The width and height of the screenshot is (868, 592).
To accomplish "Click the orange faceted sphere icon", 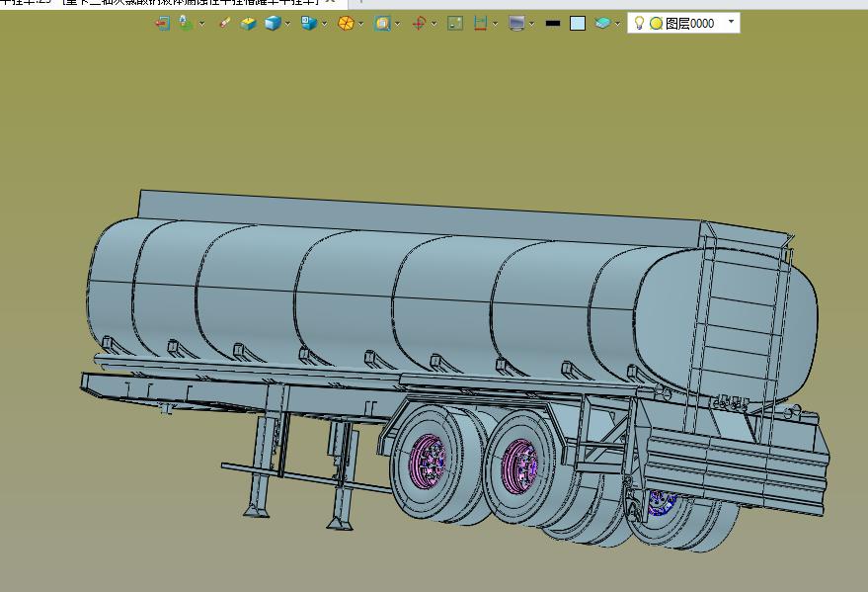I will (x=346, y=24).
